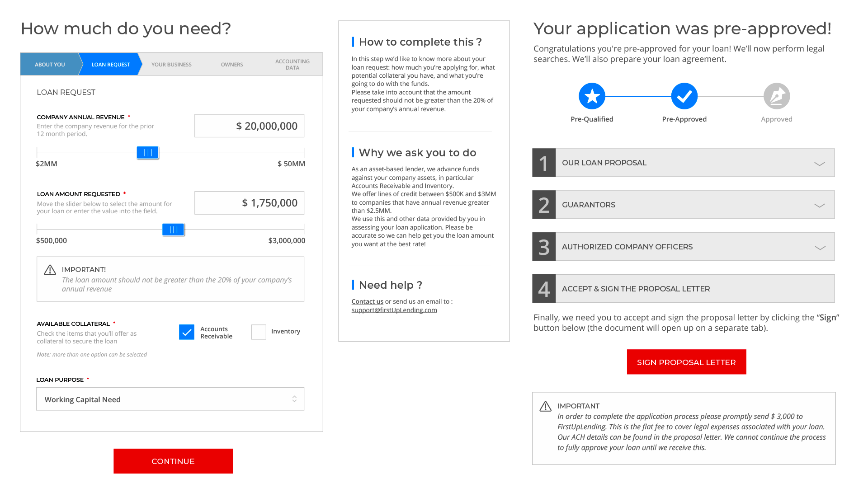Open the Loan Purpose dropdown
This screenshot has height=488, width=868.
pos(170,399)
